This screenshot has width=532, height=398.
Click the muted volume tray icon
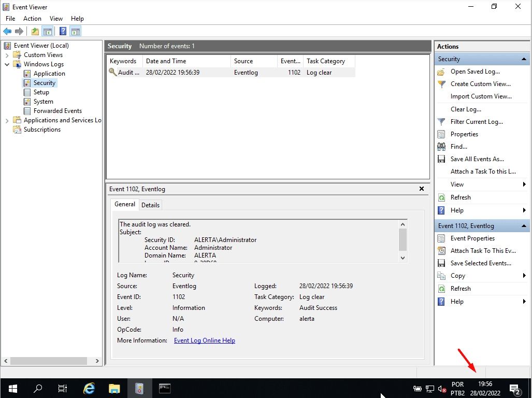coord(442,389)
